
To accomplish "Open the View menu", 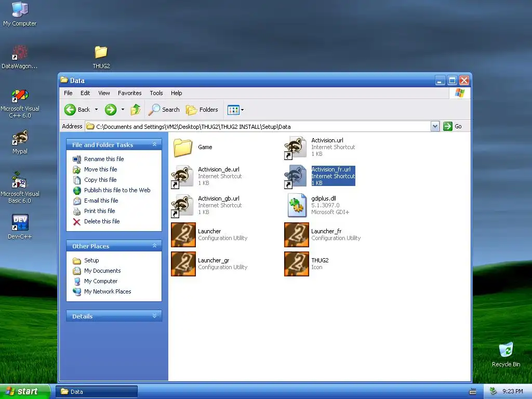I will coord(104,93).
